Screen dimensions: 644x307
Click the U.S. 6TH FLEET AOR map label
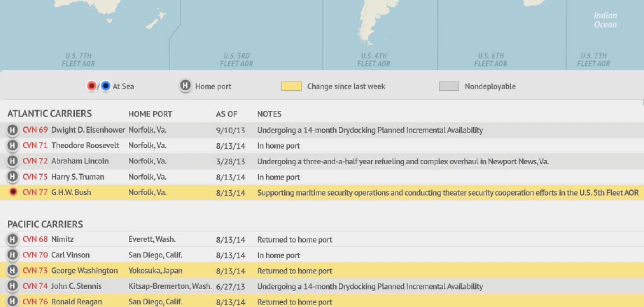coord(491,60)
